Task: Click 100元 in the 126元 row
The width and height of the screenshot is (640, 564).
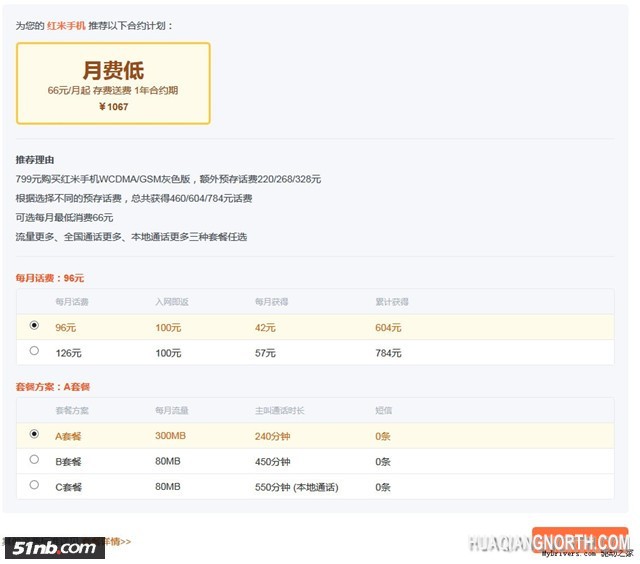Action: coord(168,353)
